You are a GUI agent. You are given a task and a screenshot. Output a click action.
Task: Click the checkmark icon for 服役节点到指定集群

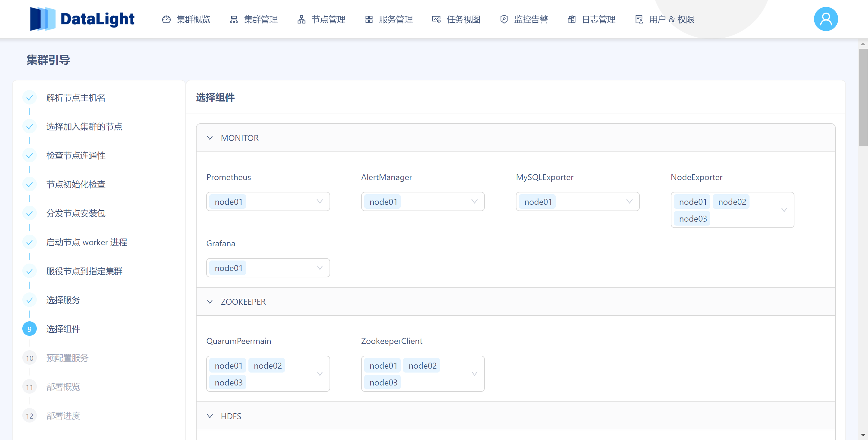pyautogui.click(x=29, y=271)
